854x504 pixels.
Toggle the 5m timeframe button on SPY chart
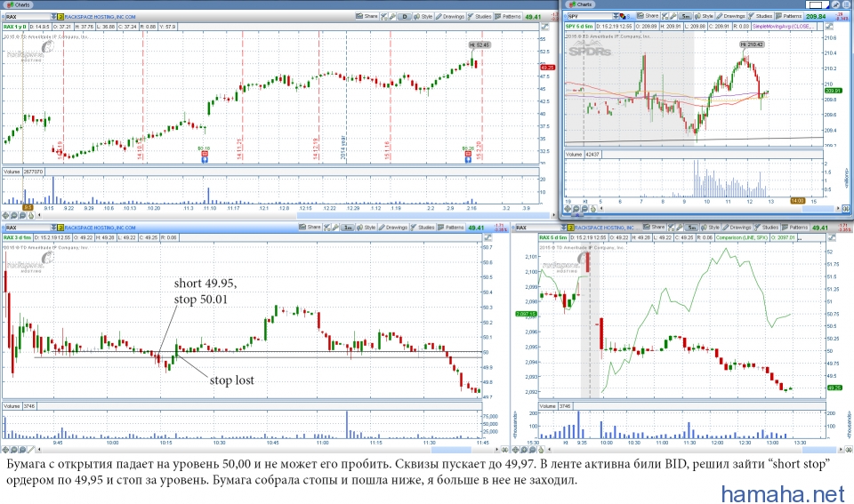coord(684,16)
